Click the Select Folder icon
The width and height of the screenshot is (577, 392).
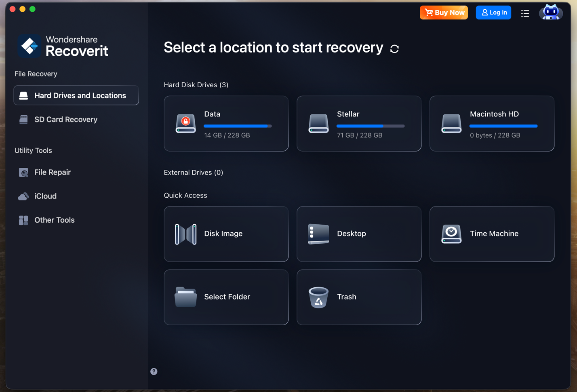click(x=186, y=297)
